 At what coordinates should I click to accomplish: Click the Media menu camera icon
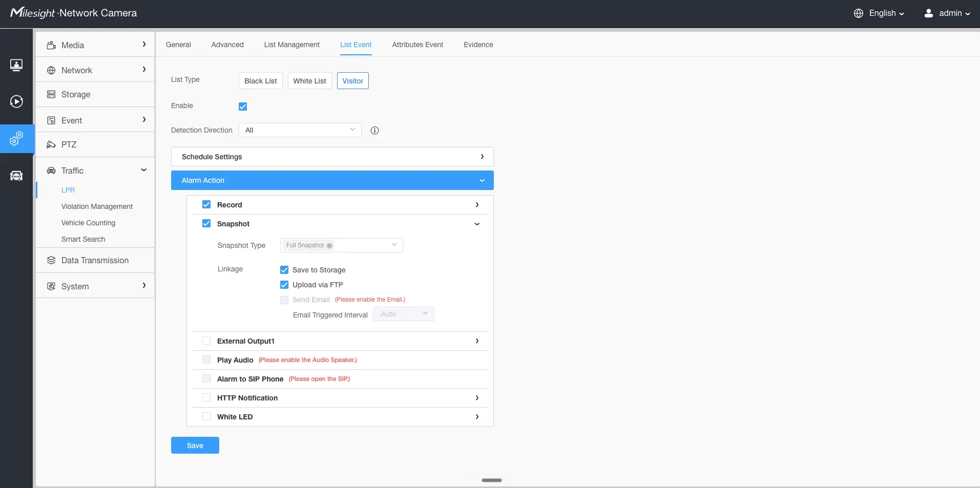(51, 45)
